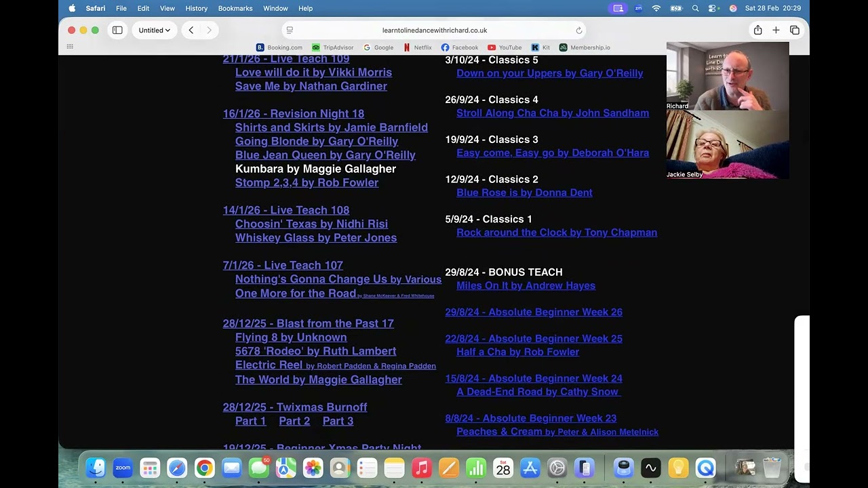The image size is (868, 488).
Task: Select Richard's Zoom video thumbnail
Action: click(x=728, y=76)
